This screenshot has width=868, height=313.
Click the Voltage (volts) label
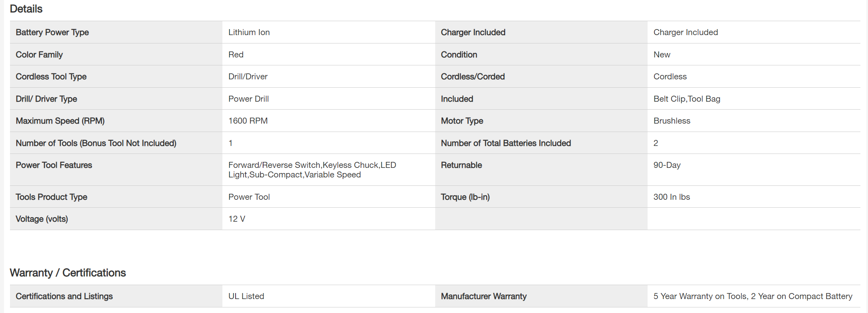tap(42, 219)
